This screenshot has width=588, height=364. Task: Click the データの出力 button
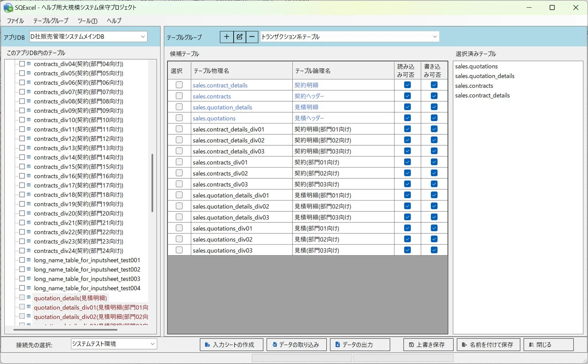click(360, 344)
